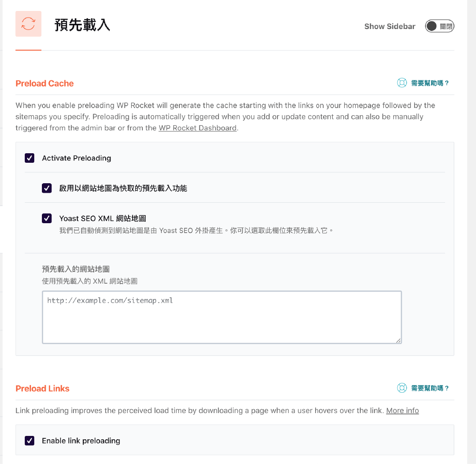The height and width of the screenshot is (464, 476).
Task: Click the lifebuoy help icon beside Preload Cache
Action: click(402, 82)
